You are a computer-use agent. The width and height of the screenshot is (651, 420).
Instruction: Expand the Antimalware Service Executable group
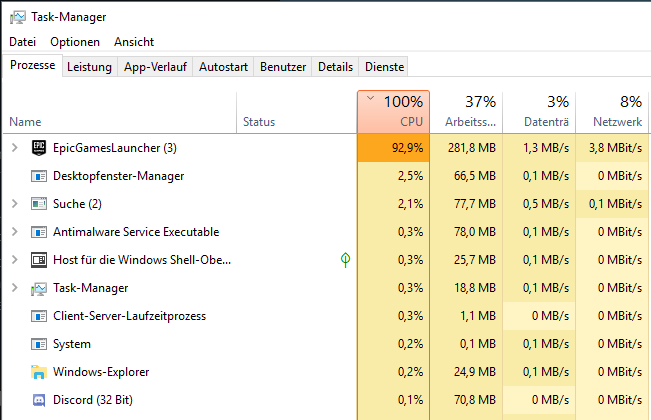pyautogui.click(x=14, y=232)
